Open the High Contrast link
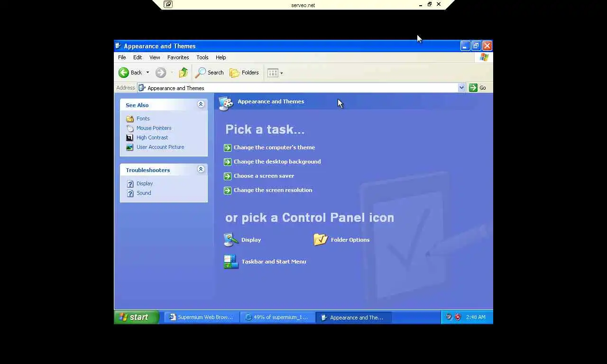Screen dimensions: 607x364 (152, 137)
